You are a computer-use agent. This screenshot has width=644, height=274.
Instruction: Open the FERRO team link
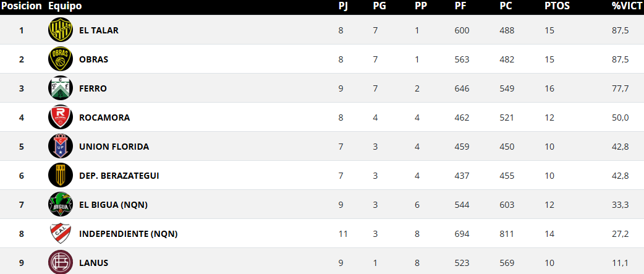93,88
